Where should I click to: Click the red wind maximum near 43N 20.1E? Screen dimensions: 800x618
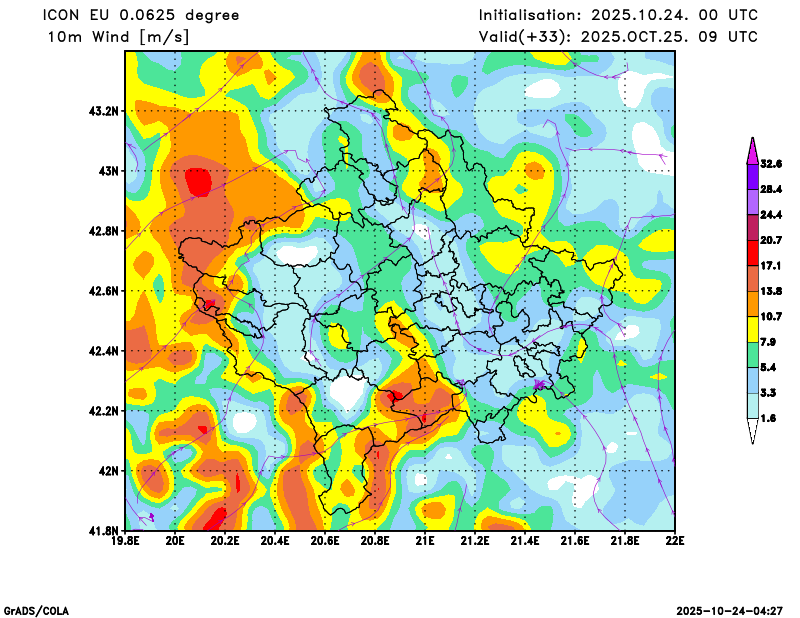198,182
